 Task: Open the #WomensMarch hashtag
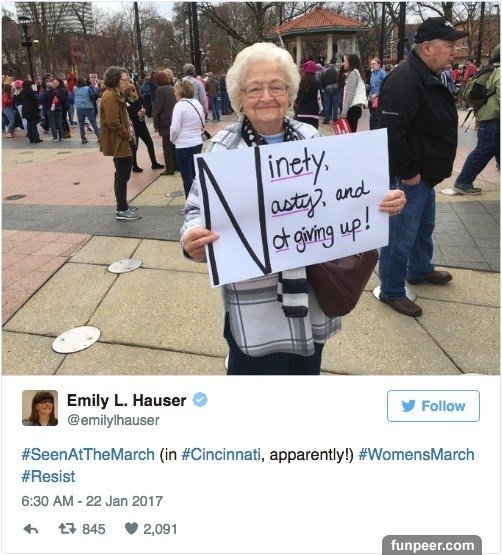tap(416, 454)
